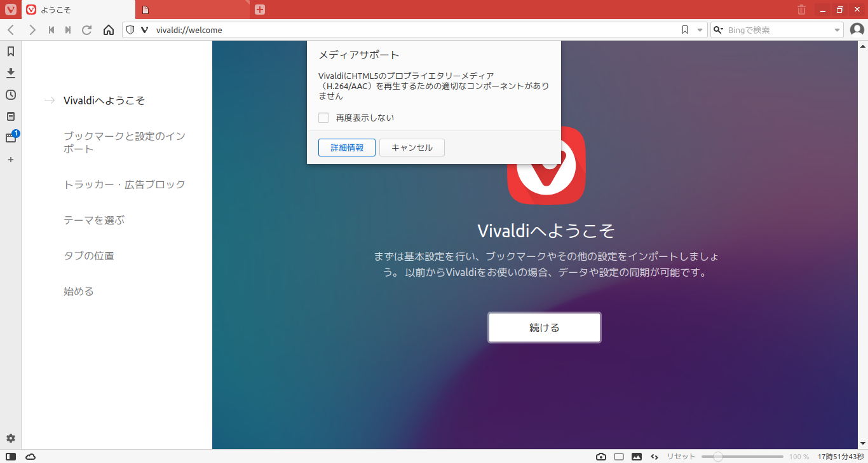Open the Downloads side panel
Image resolution: width=868 pixels, height=463 pixels.
11,73
